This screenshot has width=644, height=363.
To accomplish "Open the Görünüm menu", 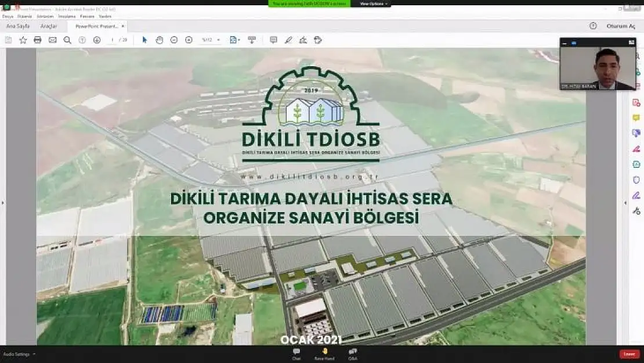I will pyautogui.click(x=45, y=16).
